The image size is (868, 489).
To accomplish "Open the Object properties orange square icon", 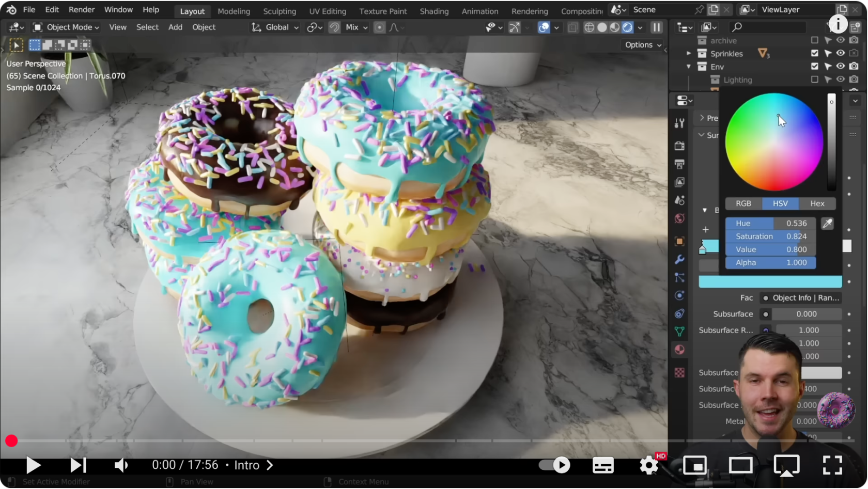I will (679, 241).
